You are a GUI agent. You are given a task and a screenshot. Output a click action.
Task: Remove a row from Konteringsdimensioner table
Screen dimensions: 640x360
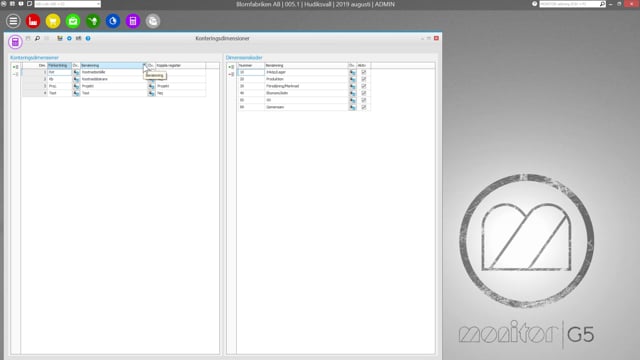pos(15,74)
